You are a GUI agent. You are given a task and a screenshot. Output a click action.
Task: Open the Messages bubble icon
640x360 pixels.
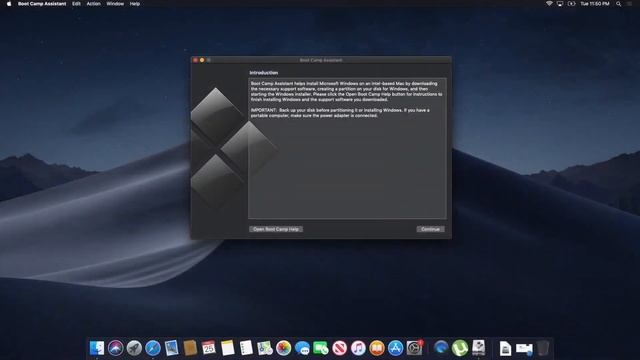point(302,348)
